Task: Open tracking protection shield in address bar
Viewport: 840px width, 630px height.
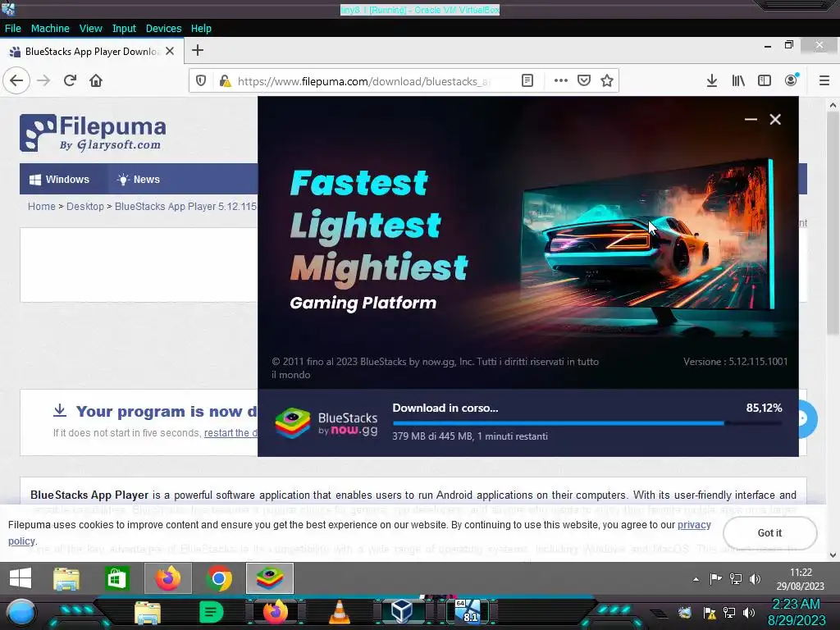Action: pyautogui.click(x=201, y=81)
